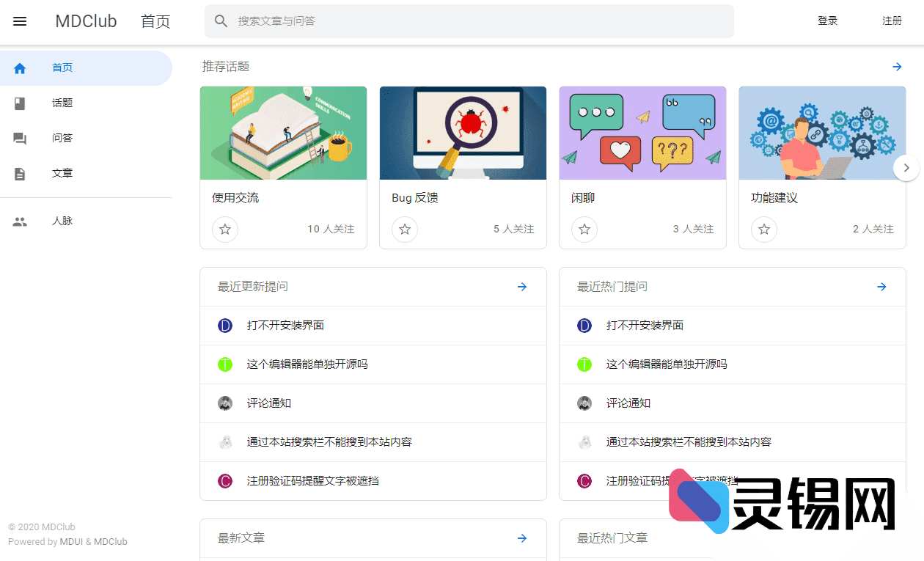Select the 话题 sidebar icon
The width and height of the screenshot is (924, 561).
pos(20,103)
